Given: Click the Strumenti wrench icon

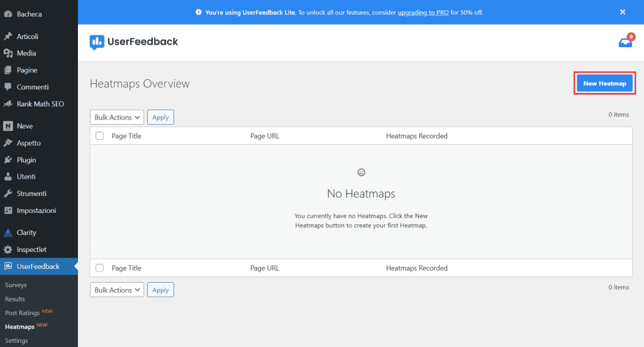Looking at the screenshot, I should [8, 193].
